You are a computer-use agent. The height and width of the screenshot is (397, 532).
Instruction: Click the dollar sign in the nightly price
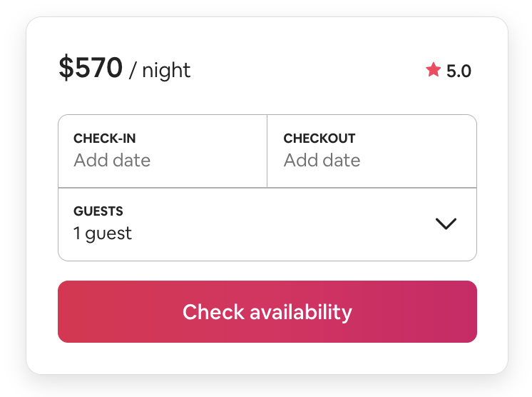(66, 69)
